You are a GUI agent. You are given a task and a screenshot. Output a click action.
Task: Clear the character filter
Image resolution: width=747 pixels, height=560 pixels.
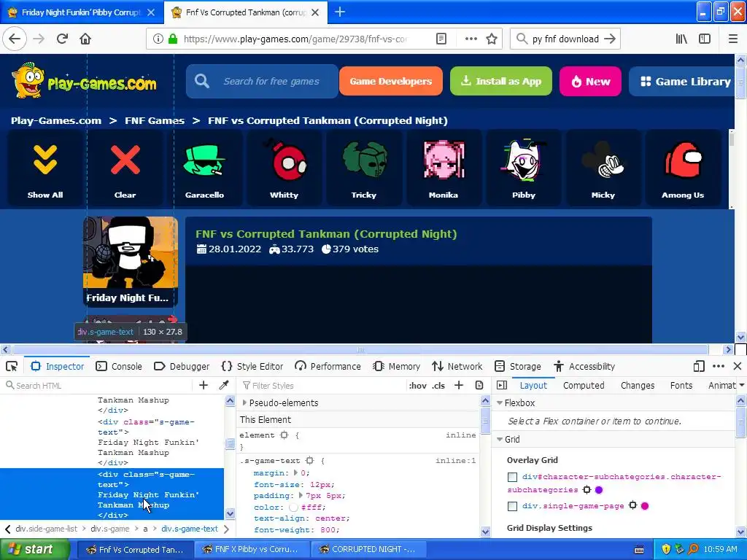click(125, 168)
